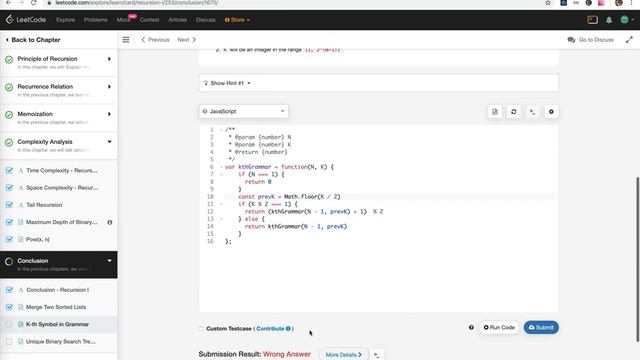Collapse the Complexity Analysis chapter
Viewport: 640px width, 360px height.
(109, 142)
